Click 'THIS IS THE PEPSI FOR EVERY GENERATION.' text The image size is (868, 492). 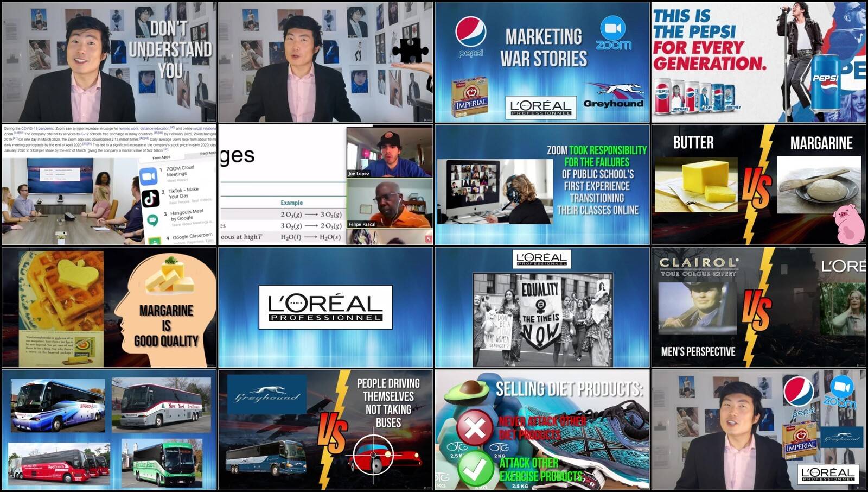pos(710,40)
